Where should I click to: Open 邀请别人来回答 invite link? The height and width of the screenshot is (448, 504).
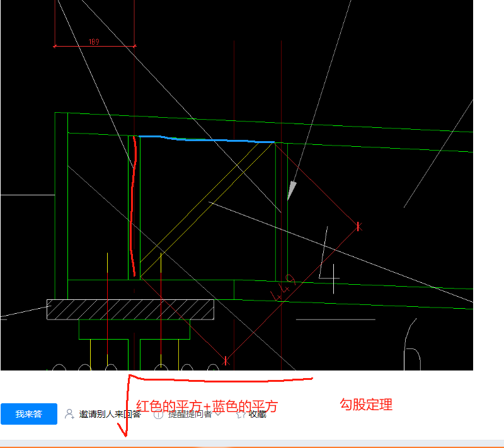coord(110,414)
